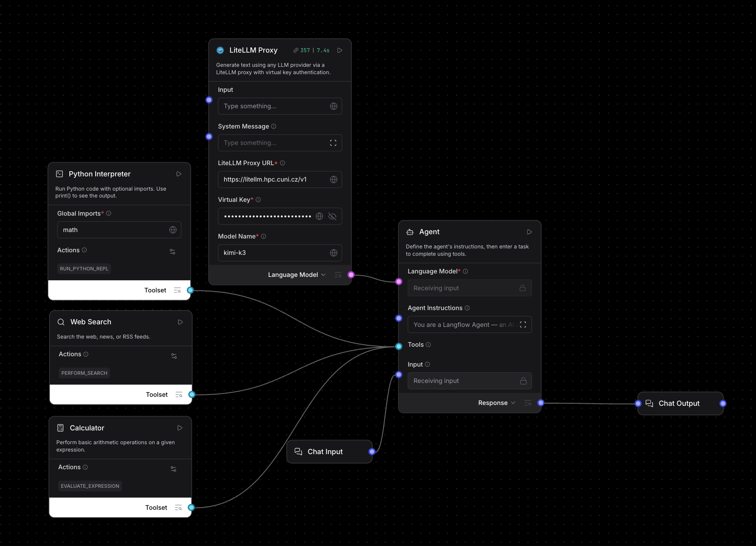Run the Agent component

point(529,232)
